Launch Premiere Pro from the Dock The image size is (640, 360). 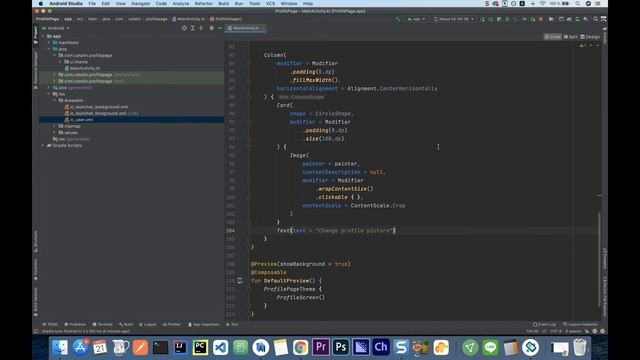click(320, 347)
